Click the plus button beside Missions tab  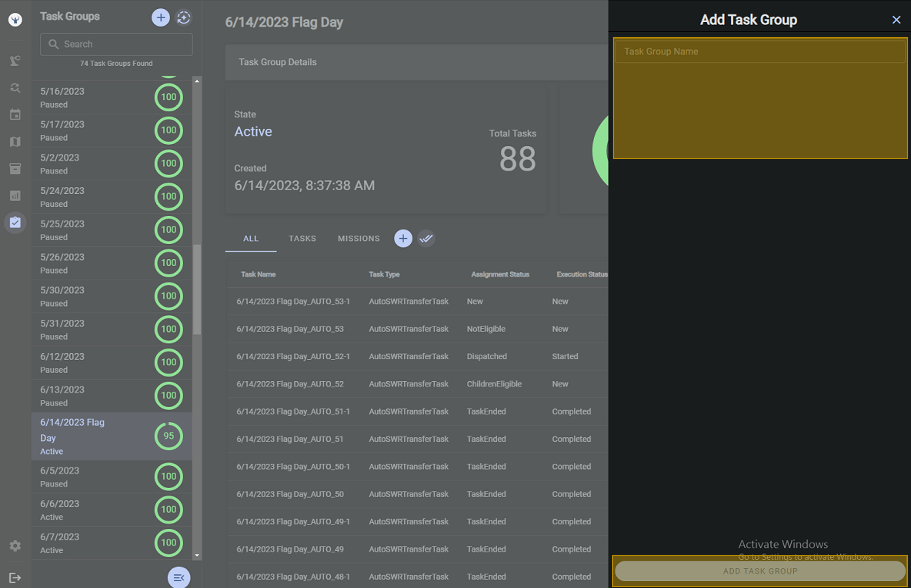pos(403,239)
